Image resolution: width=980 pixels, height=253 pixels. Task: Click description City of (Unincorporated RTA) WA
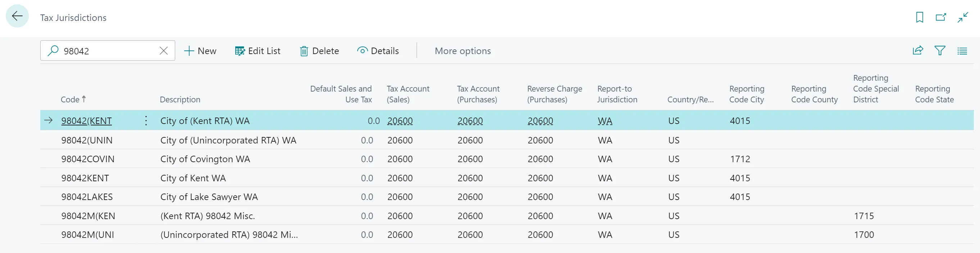coord(228,140)
